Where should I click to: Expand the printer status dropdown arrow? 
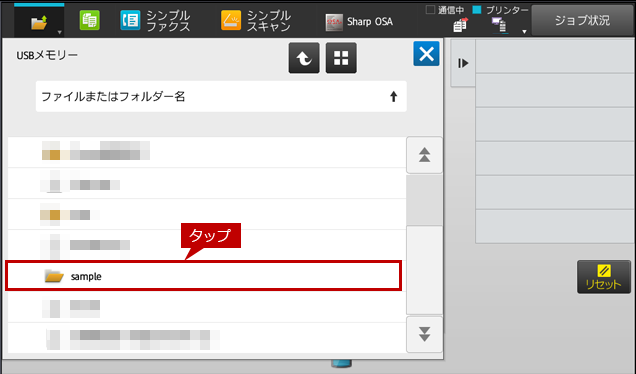[x=524, y=32]
